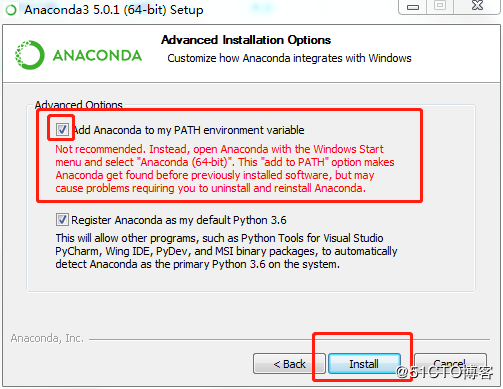Click the 'Advanced Options' group label
This screenshot has width=503, height=389.
pos(79,105)
